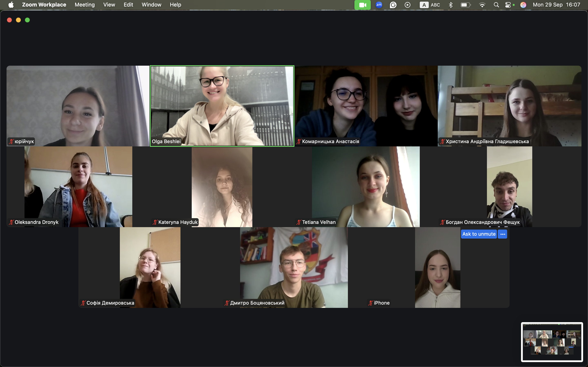Click the screen recording play icon

click(408, 5)
